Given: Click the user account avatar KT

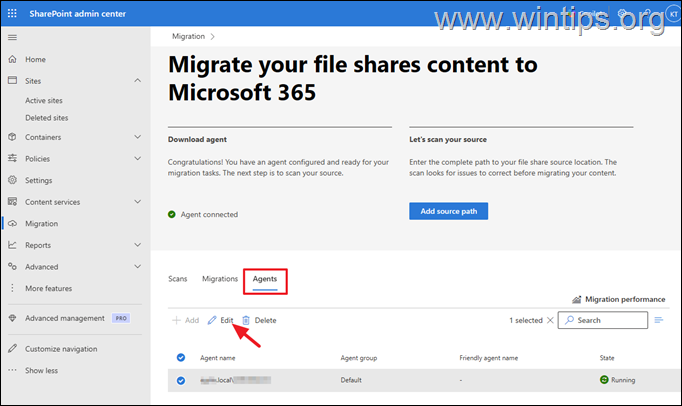Looking at the screenshot, I should 673,14.
